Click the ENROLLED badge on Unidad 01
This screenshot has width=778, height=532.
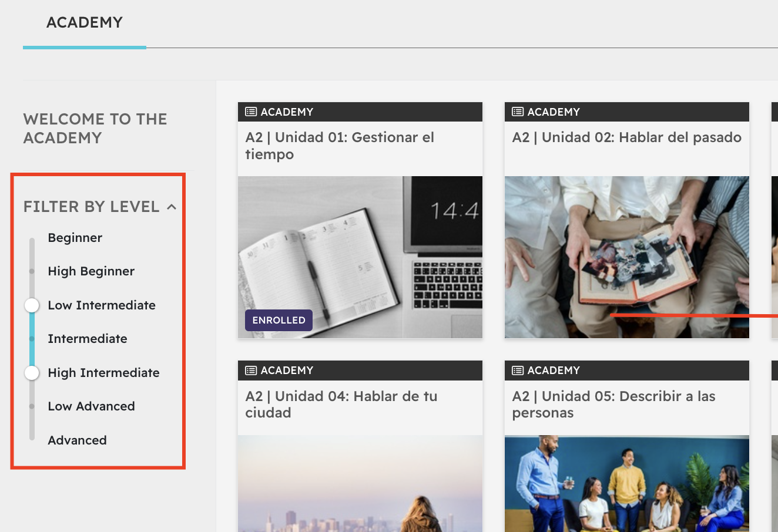(x=279, y=320)
